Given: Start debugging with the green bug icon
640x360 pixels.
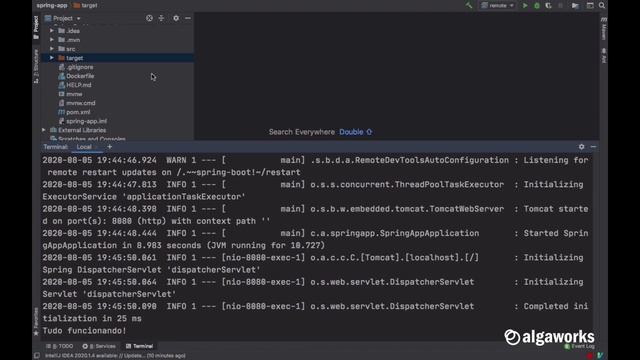Looking at the screenshot, I should [x=537, y=5].
